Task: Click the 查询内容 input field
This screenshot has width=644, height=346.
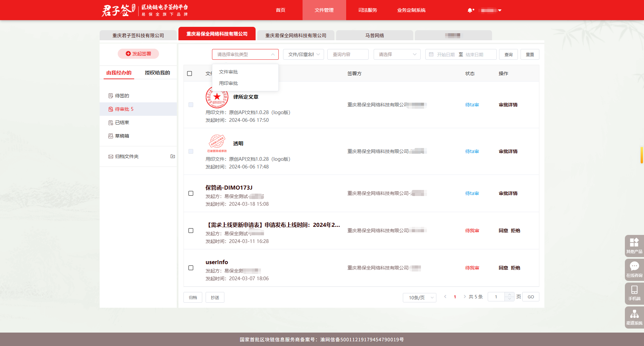Action: pyautogui.click(x=347, y=54)
